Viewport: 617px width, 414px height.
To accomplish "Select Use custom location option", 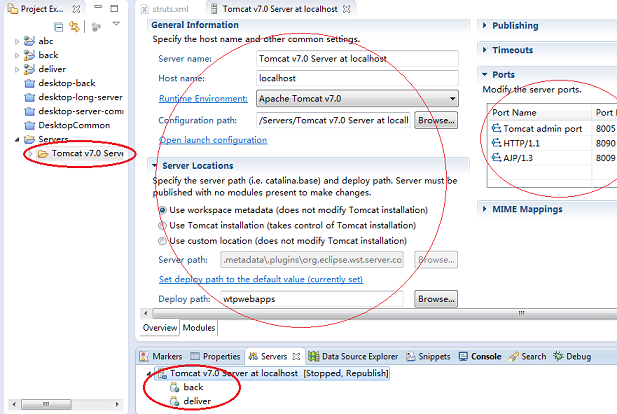I will pyautogui.click(x=162, y=241).
